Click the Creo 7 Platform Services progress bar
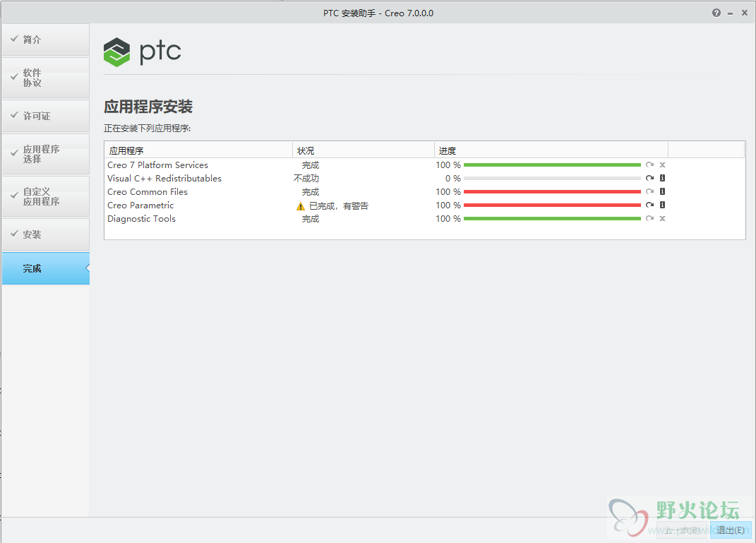Screen dimensions: 756x543 [x=552, y=165]
